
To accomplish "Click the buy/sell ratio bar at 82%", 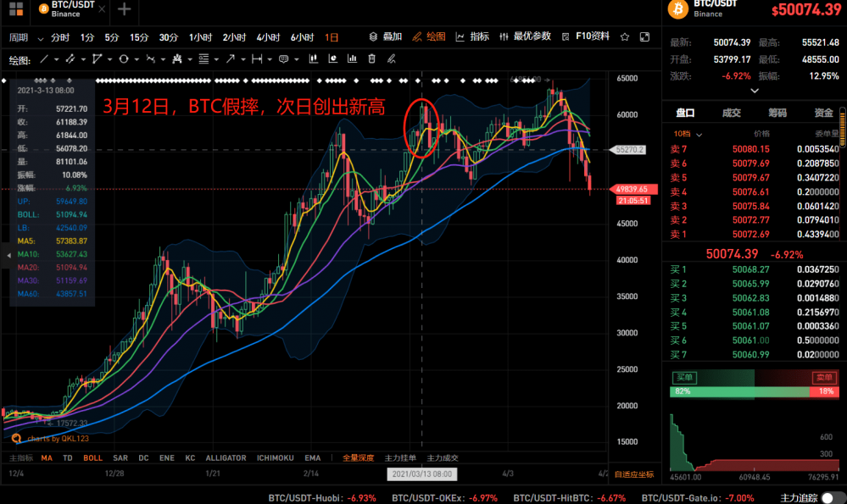I will (x=738, y=391).
